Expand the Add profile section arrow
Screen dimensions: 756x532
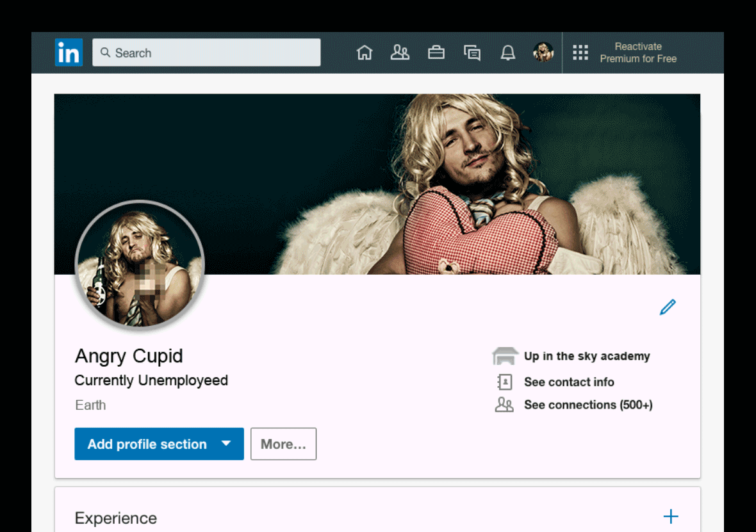click(226, 444)
